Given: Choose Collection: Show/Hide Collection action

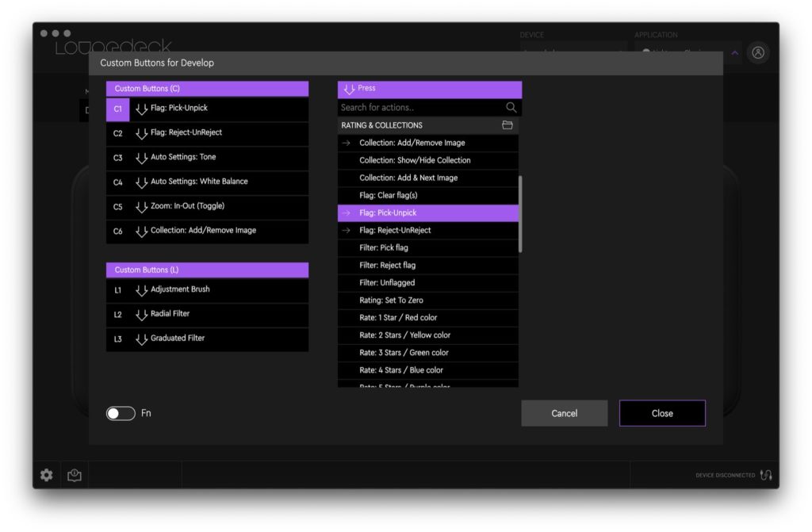Looking at the screenshot, I should point(427,160).
